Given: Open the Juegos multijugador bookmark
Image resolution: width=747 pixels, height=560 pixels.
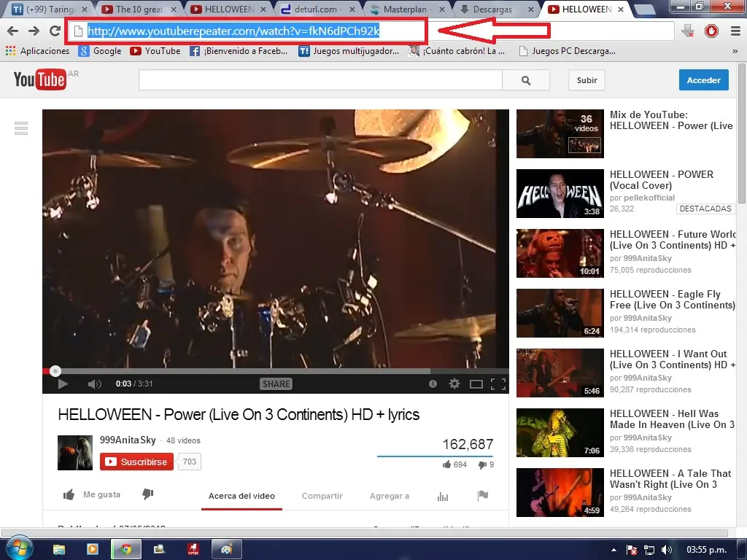Looking at the screenshot, I should click(x=349, y=51).
